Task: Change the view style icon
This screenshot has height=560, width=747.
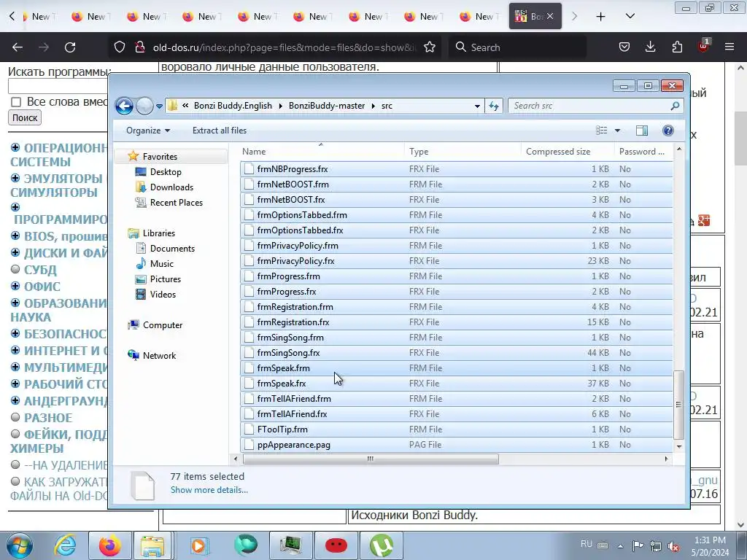Action: [602, 131]
